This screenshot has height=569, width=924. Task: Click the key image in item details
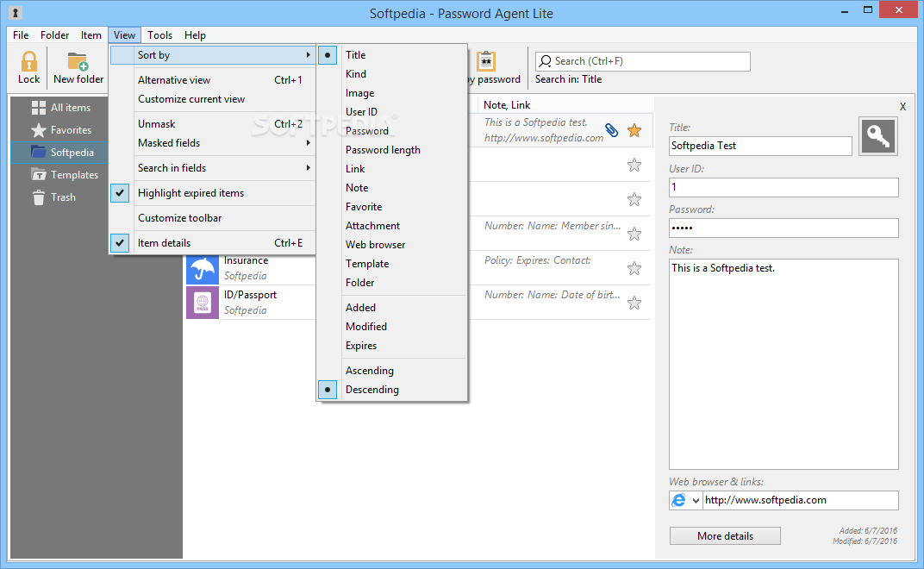(878, 136)
